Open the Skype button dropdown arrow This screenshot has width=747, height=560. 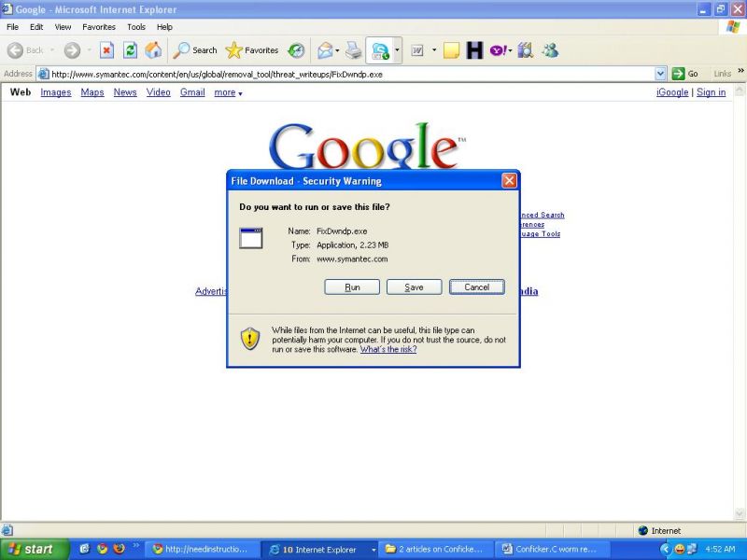tap(397, 50)
